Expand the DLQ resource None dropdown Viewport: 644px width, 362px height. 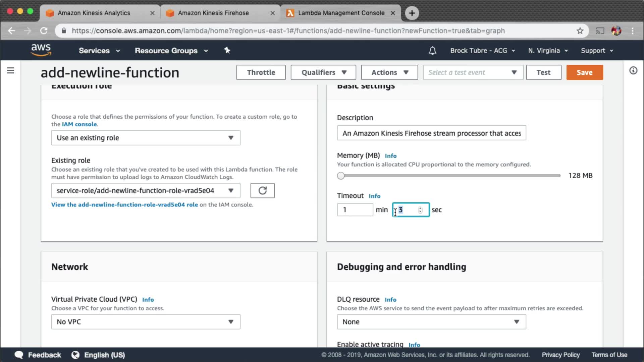click(431, 322)
